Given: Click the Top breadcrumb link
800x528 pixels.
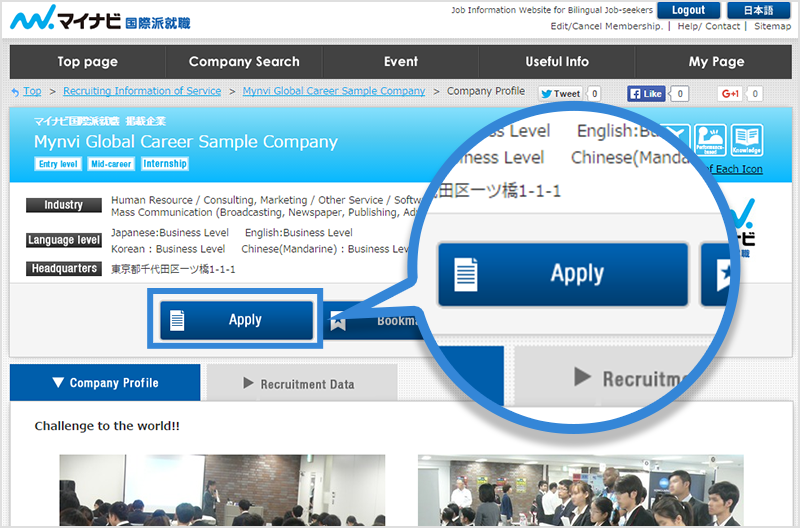Looking at the screenshot, I should [x=32, y=91].
